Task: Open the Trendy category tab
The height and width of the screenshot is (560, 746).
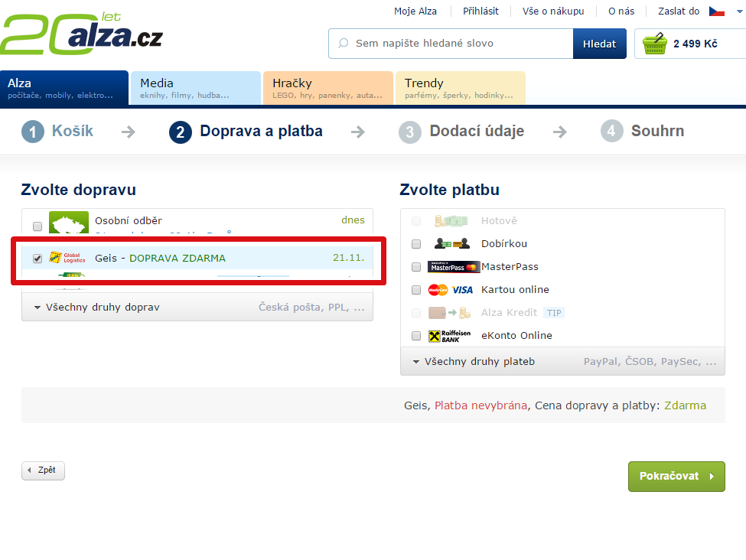Action: coord(460,88)
